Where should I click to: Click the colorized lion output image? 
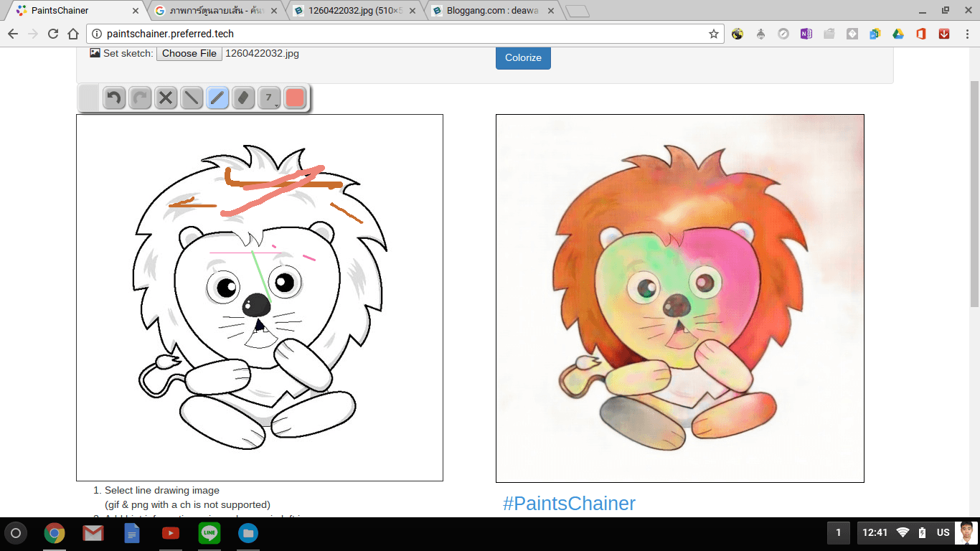(680, 298)
